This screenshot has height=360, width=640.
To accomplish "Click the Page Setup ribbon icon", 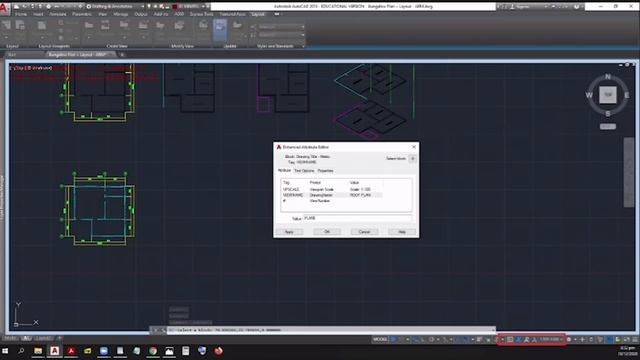I will point(20,26).
